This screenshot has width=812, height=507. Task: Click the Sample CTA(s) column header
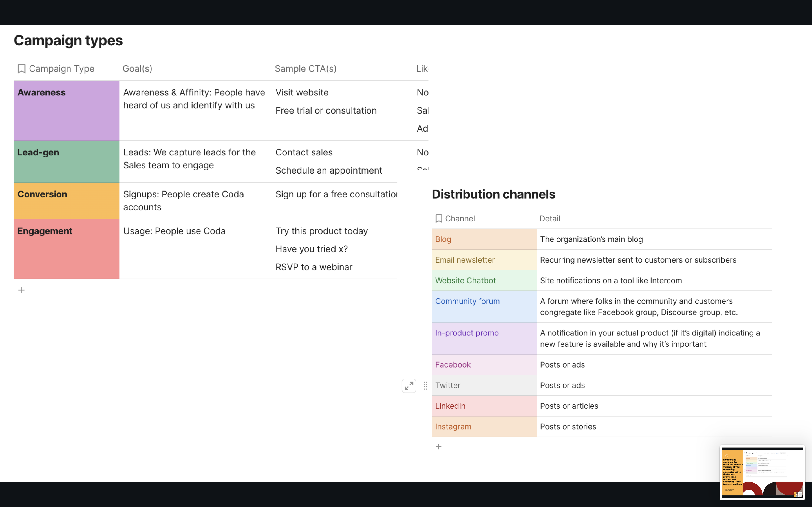(x=305, y=68)
